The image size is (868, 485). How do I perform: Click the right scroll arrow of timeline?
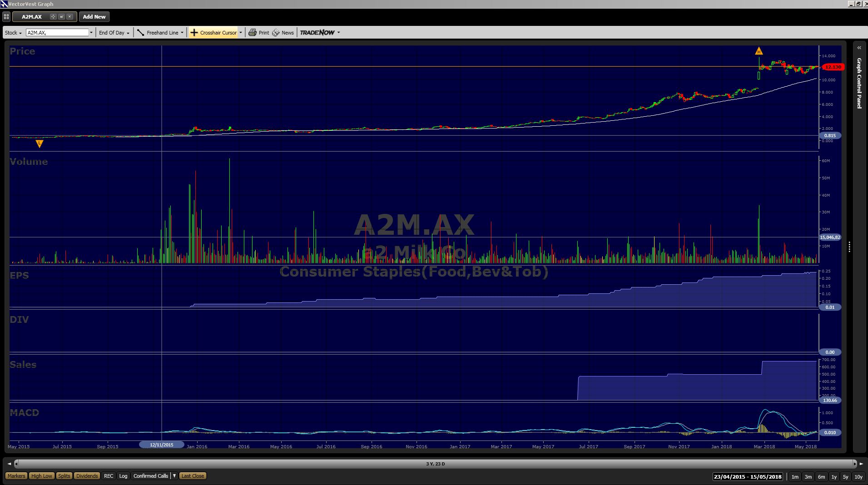coord(861,464)
